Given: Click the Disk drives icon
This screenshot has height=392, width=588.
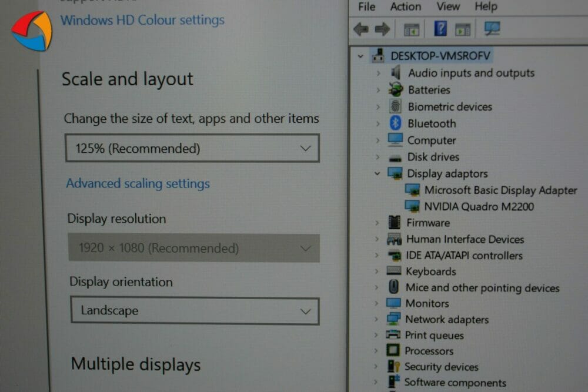Looking at the screenshot, I should [x=395, y=158].
